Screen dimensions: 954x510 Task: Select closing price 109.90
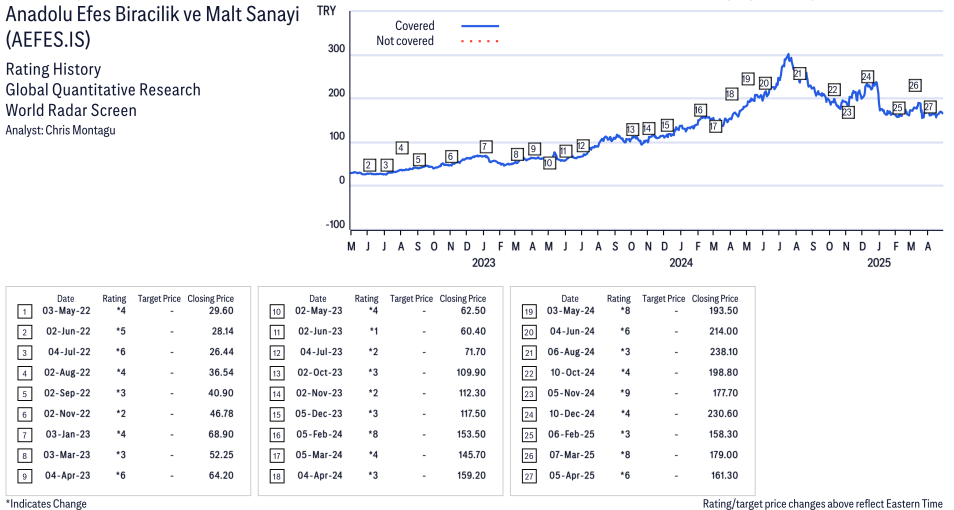pyautogui.click(x=472, y=372)
